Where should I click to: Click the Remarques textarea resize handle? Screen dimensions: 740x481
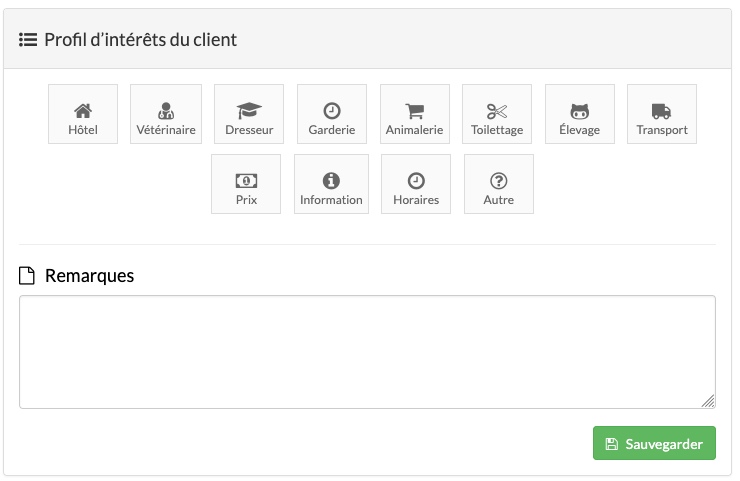point(708,401)
